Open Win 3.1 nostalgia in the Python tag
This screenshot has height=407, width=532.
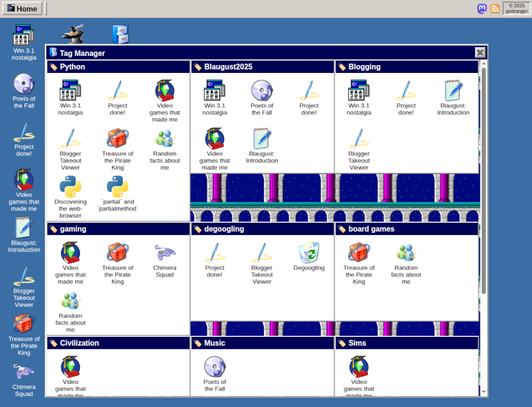click(70, 98)
